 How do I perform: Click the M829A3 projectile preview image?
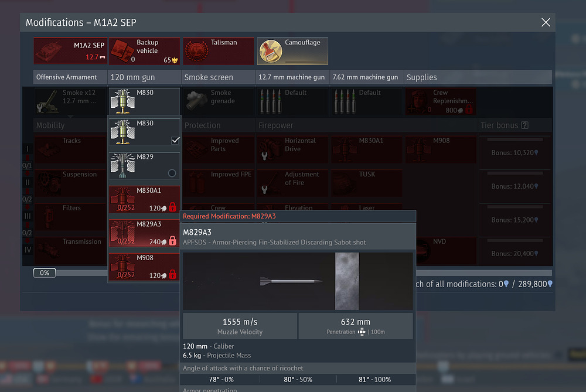[298, 281]
